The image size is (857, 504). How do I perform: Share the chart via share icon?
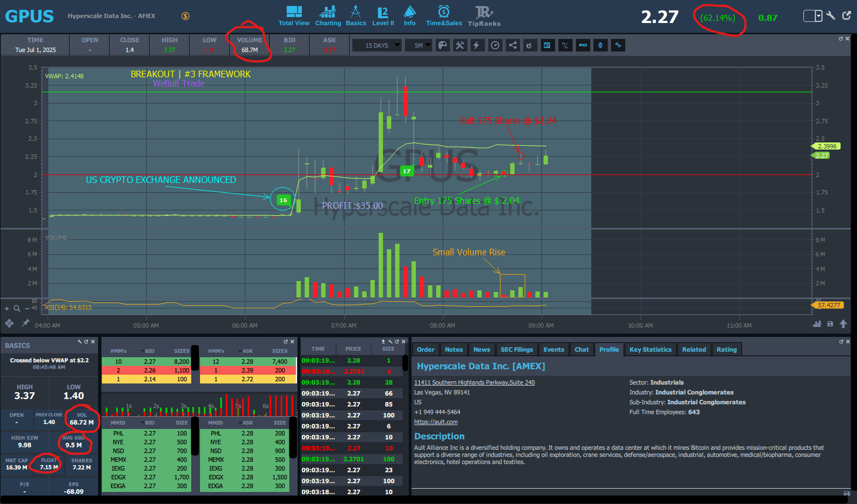tap(512, 45)
